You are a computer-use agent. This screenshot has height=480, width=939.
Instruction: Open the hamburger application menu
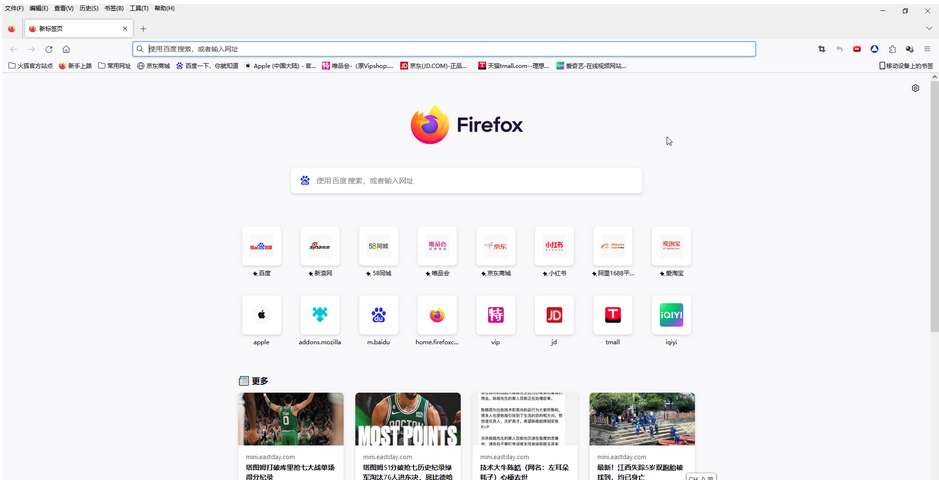pos(927,49)
